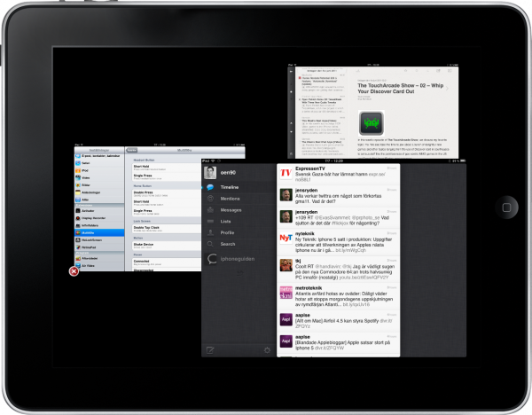Open the aapise Blandade Applebloggar tweet
This screenshot has width=532, height=415.
[x=339, y=342]
